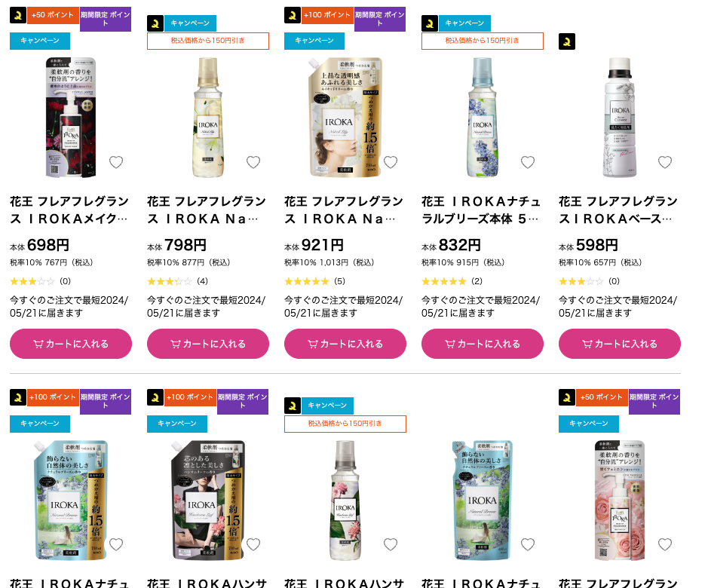Click 税込価格から150円引き label above 798円 bottle
Screen dimensions: 711x588
[207, 41]
